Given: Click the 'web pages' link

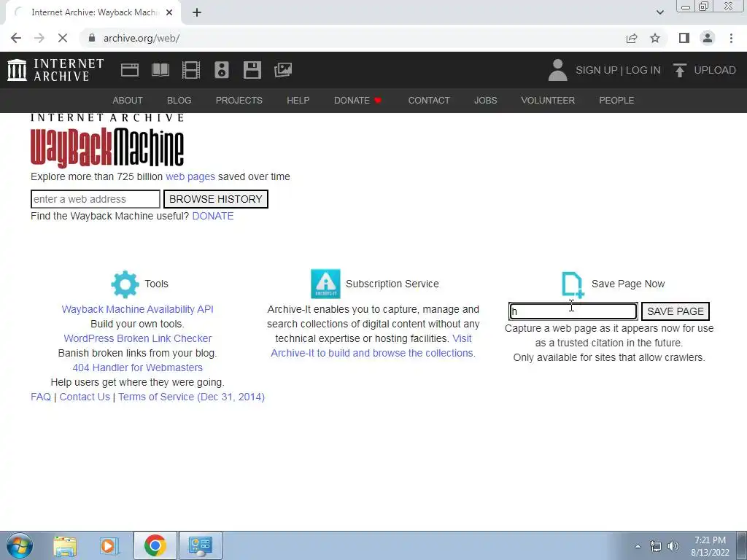Looking at the screenshot, I should [x=190, y=176].
